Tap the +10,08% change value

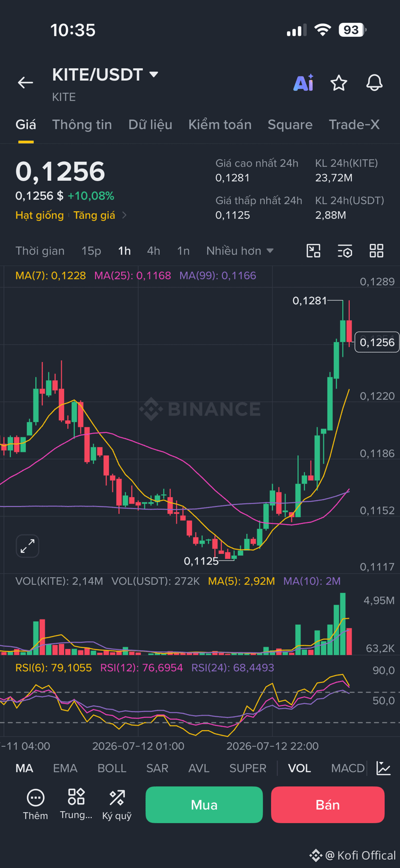tap(91, 196)
